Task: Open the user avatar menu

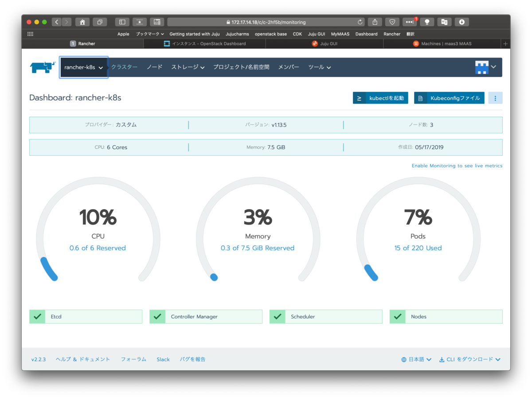Action: click(485, 67)
